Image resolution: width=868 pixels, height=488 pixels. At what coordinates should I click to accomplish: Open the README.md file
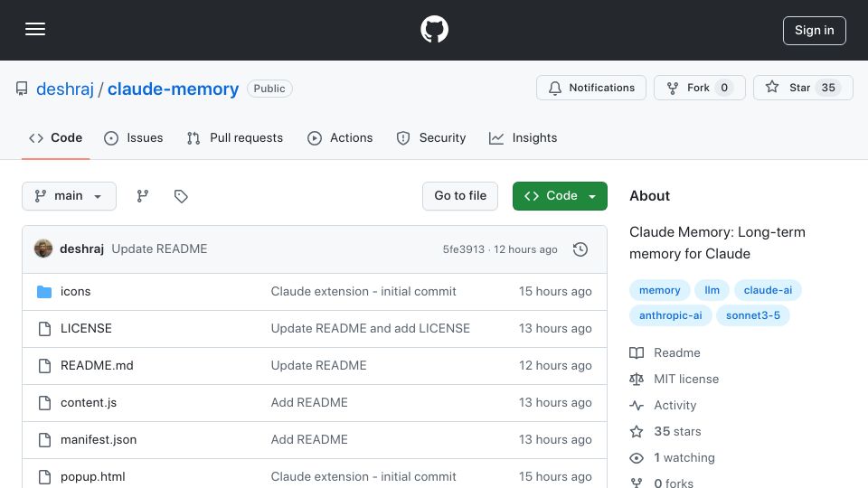97,366
